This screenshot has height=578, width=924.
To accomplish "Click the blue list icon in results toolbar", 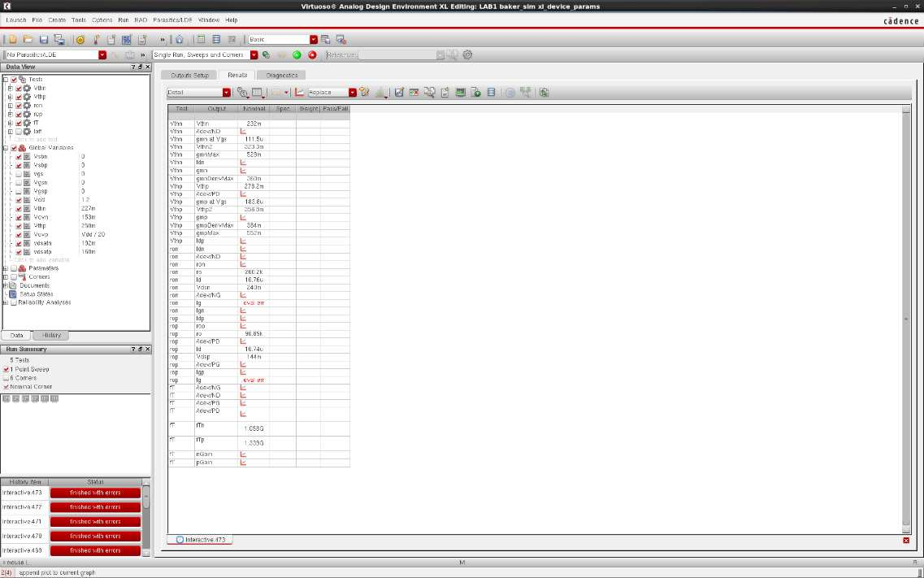I will tap(491, 93).
